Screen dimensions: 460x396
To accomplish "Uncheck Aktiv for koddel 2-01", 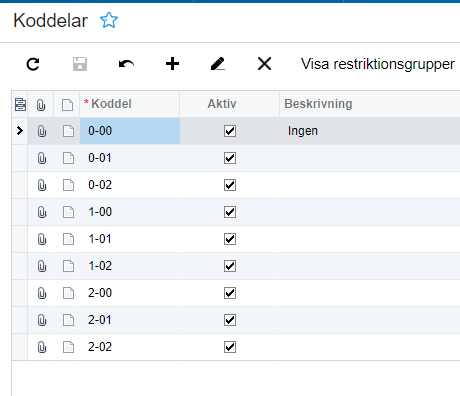I will tap(230, 320).
